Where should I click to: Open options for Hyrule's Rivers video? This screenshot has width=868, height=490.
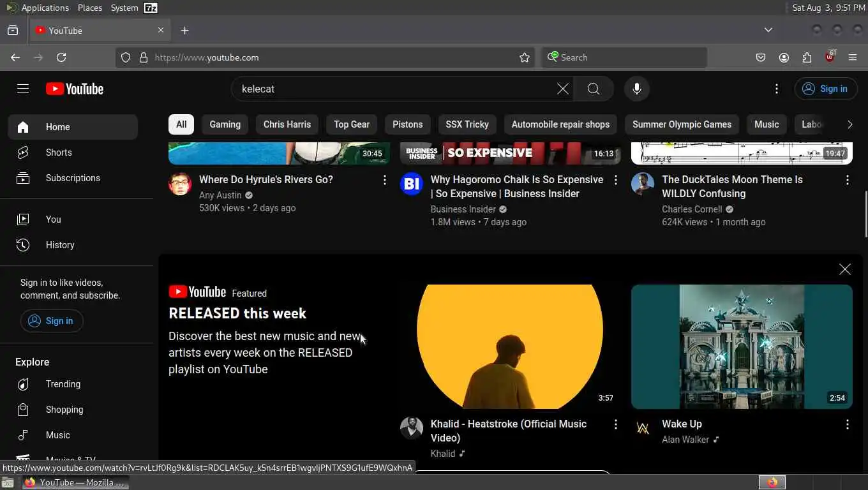(x=384, y=181)
